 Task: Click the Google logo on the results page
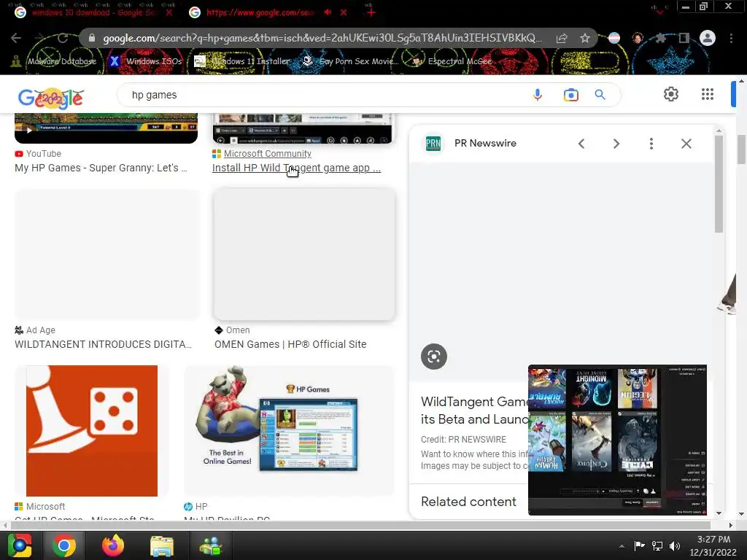pyautogui.click(x=51, y=98)
